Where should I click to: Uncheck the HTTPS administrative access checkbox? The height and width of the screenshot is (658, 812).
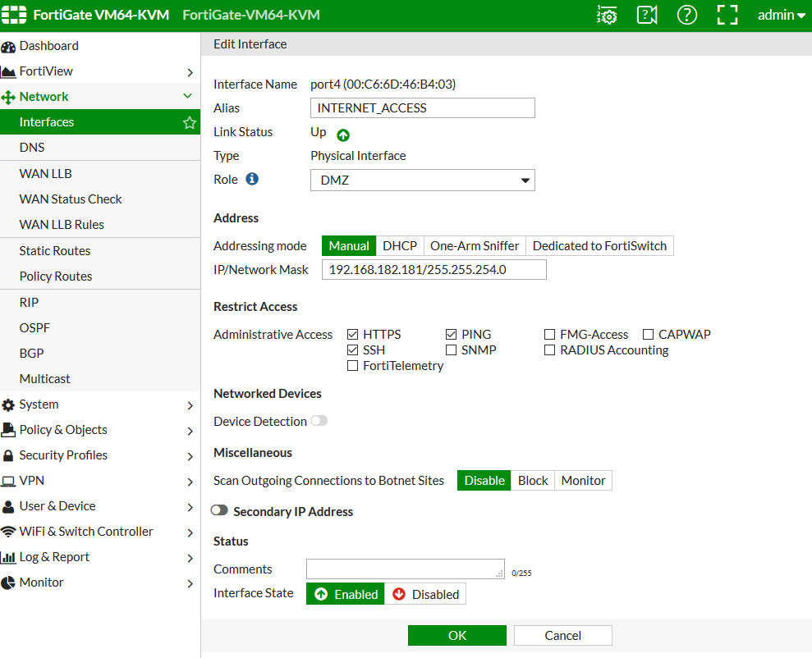[353, 335]
